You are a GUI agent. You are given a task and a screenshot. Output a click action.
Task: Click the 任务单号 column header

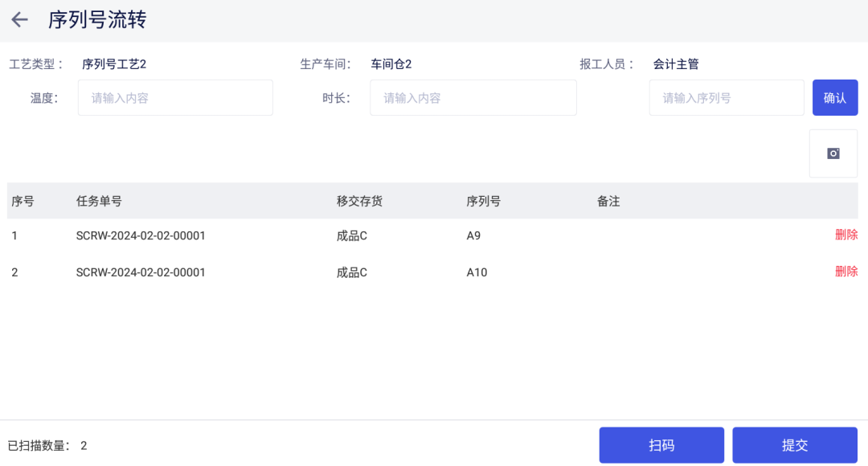99,202
